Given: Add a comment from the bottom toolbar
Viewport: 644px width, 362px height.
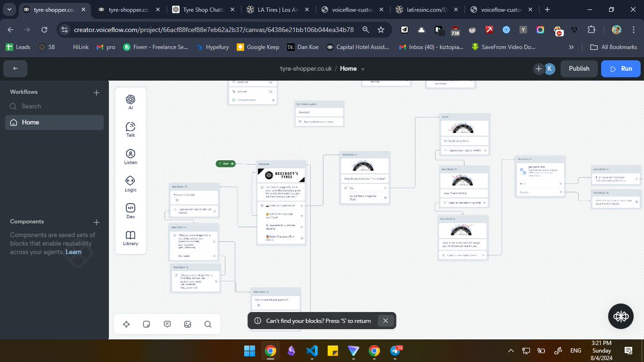Looking at the screenshot, I should [167, 324].
